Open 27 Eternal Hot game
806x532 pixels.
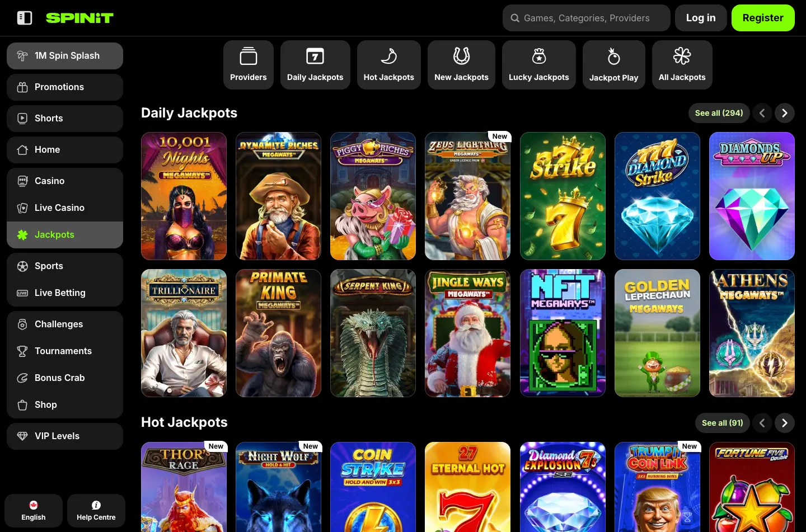pos(467,487)
